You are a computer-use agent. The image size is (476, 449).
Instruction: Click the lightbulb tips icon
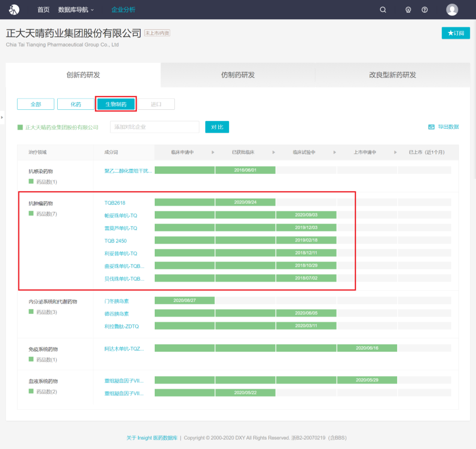pyautogui.click(x=408, y=10)
